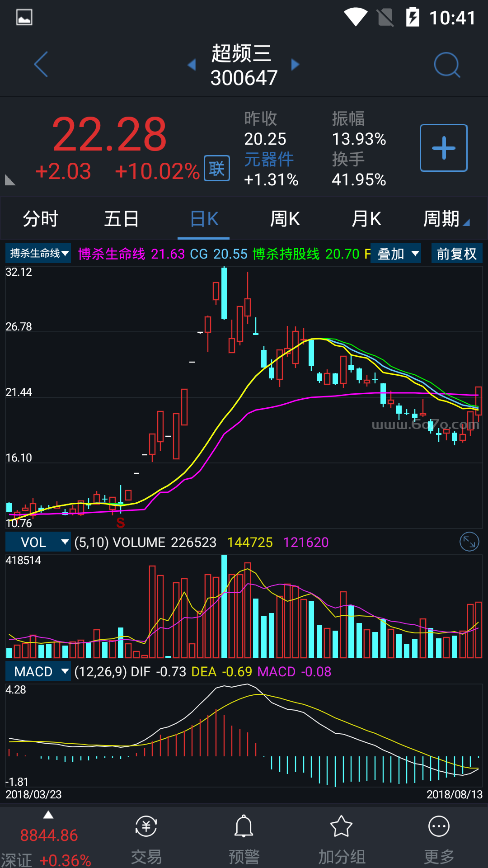
Task: Tap VOLUME value 226523
Action: [194, 542]
